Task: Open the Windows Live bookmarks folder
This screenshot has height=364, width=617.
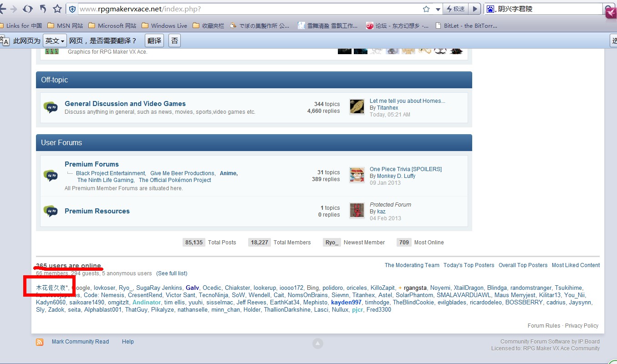Action: pyautogui.click(x=164, y=25)
